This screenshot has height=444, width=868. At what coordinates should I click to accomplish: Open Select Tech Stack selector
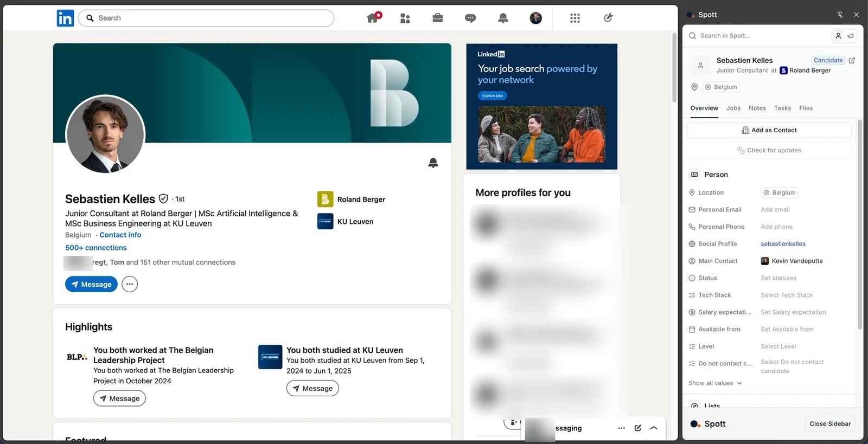click(x=787, y=295)
